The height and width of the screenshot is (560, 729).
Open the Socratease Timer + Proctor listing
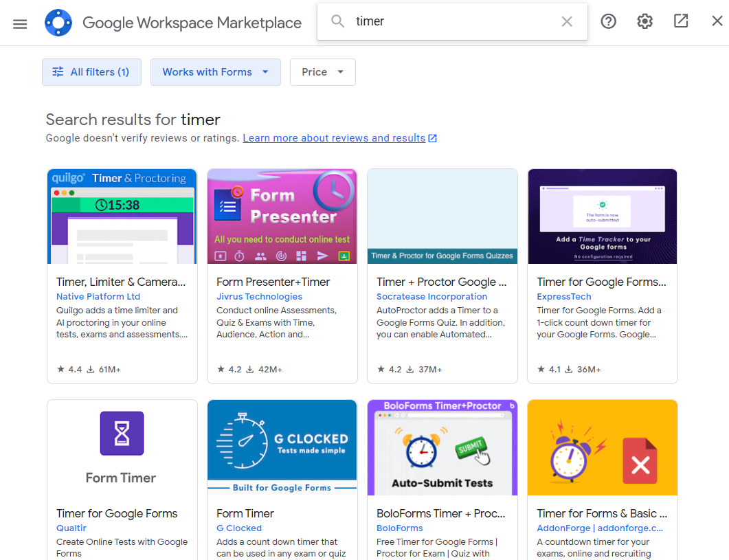pos(442,282)
